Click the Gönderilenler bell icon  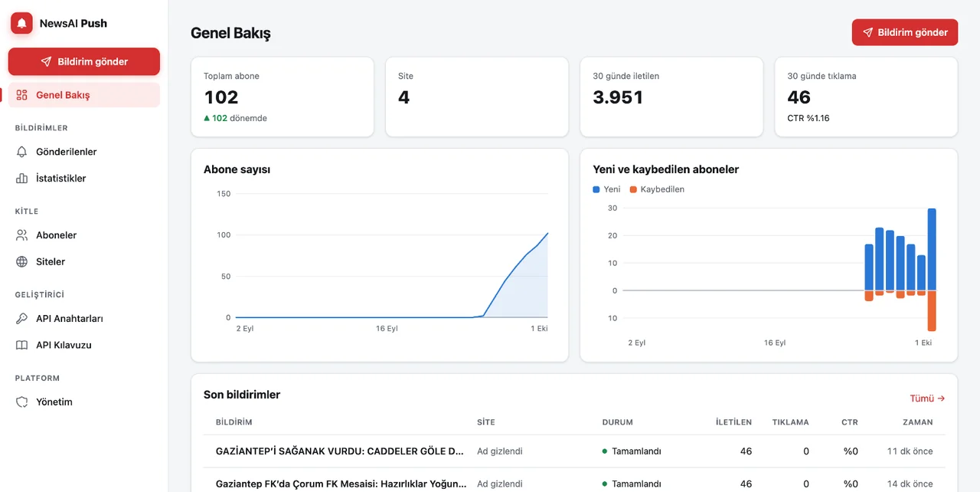(x=22, y=152)
